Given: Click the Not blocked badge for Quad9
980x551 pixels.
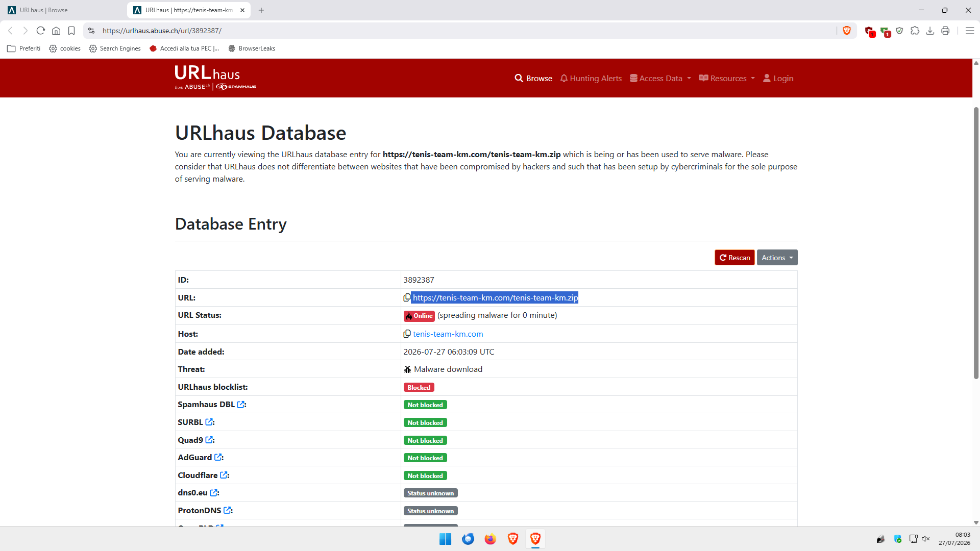Looking at the screenshot, I should (x=425, y=440).
